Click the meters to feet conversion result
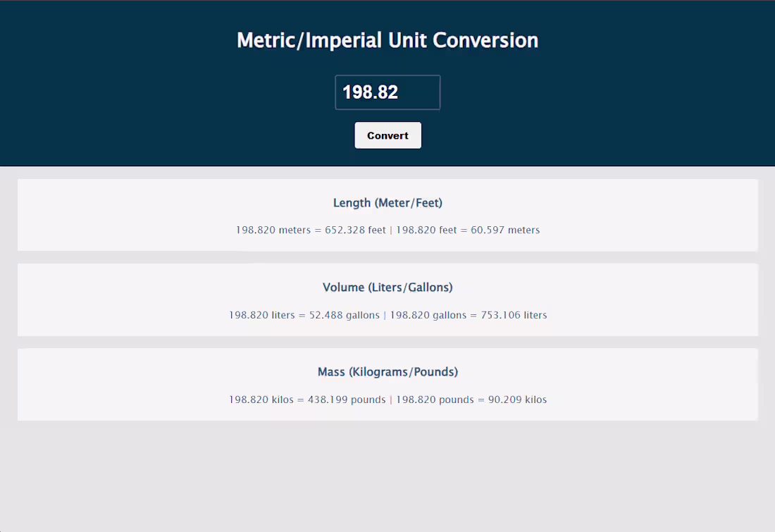Image resolution: width=775 pixels, height=532 pixels. [x=310, y=230]
